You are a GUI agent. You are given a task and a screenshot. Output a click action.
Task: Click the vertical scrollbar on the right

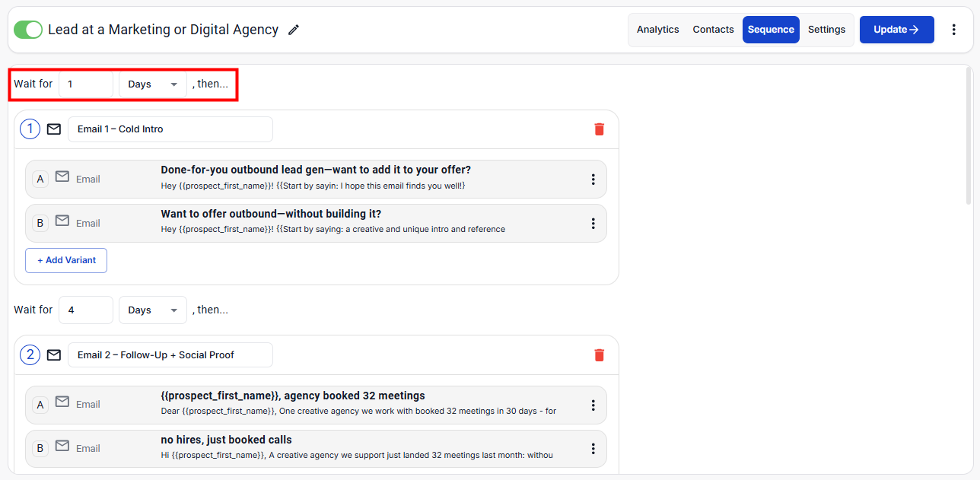click(x=968, y=137)
